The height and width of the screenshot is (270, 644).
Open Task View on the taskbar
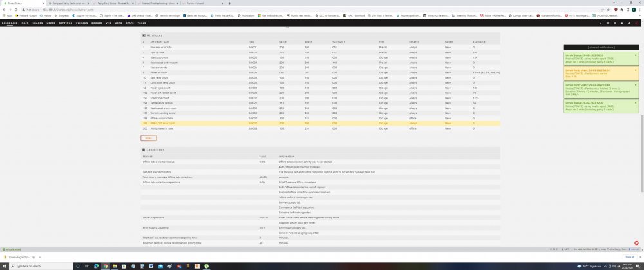(87, 266)
